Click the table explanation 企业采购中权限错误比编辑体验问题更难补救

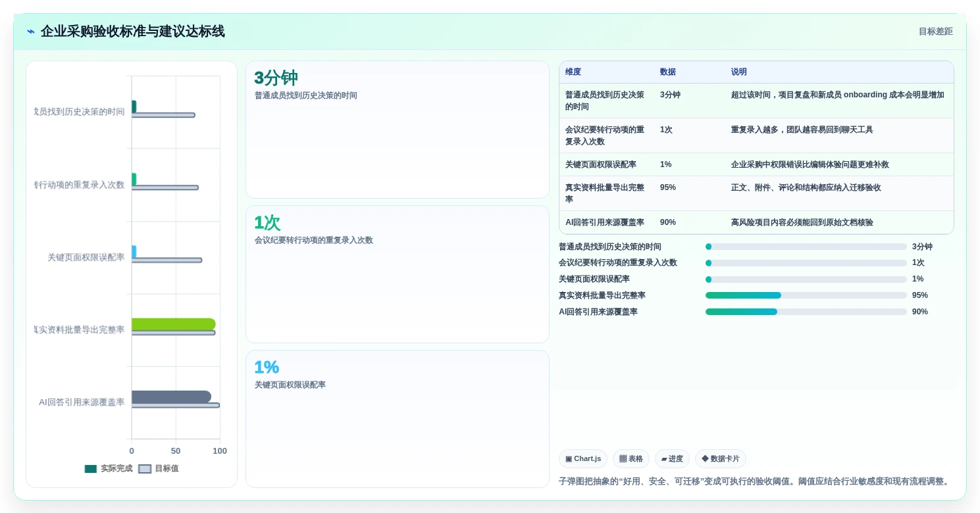click(x=810, y=164)
